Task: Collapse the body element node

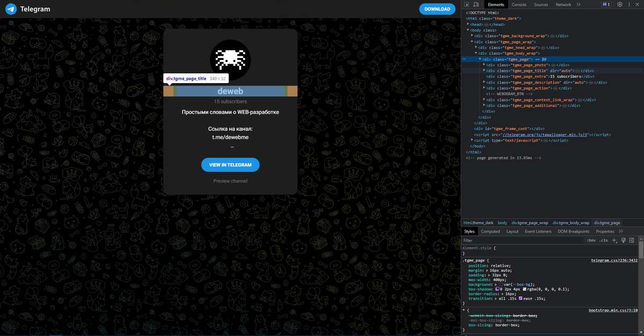Action: coord(468,30)
